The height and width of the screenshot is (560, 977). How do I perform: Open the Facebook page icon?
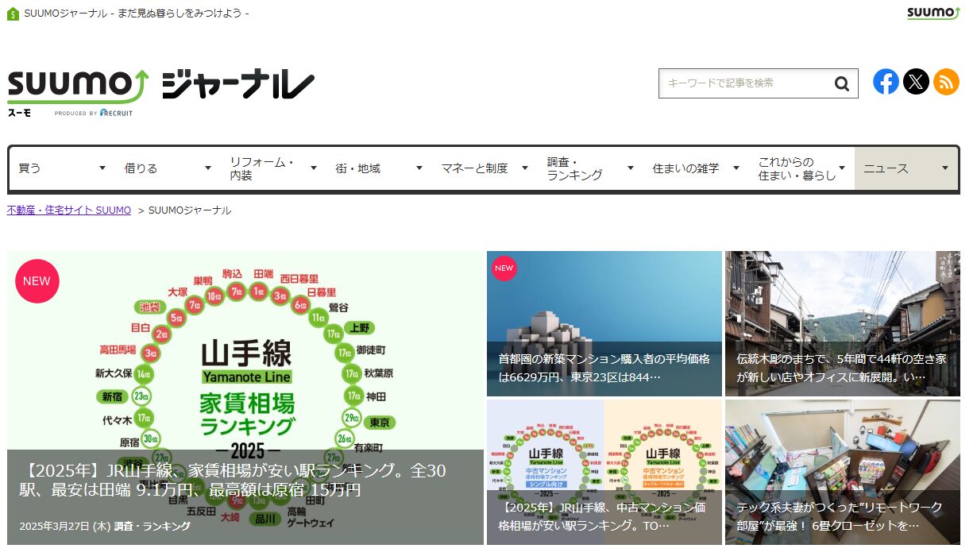tap(886, 81)
